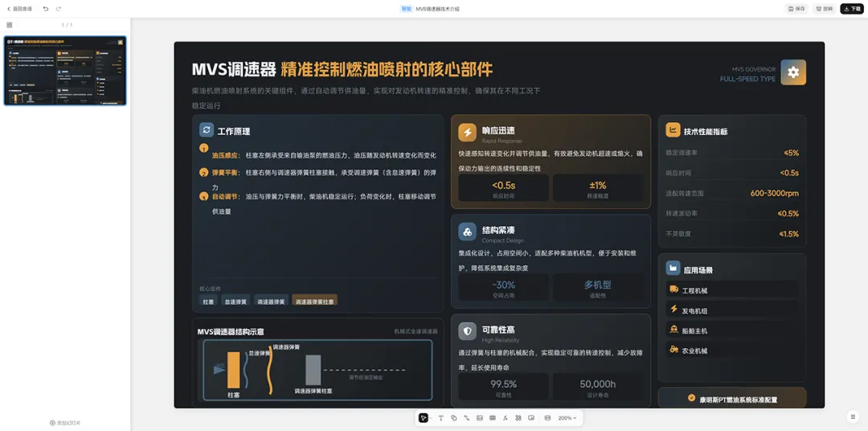Redo the last undone action
The width and height of the screenshot is (868, 431).
pyautogui.click(x=59, y=9)
